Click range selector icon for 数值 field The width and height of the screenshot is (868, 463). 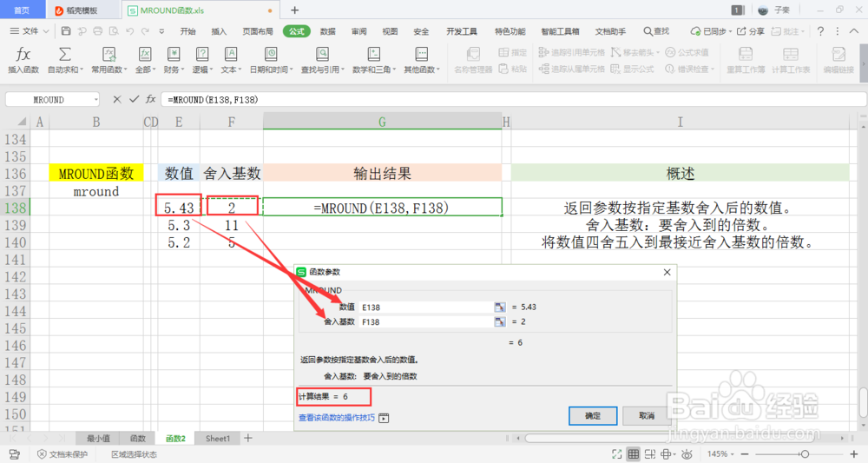[500, 307]
